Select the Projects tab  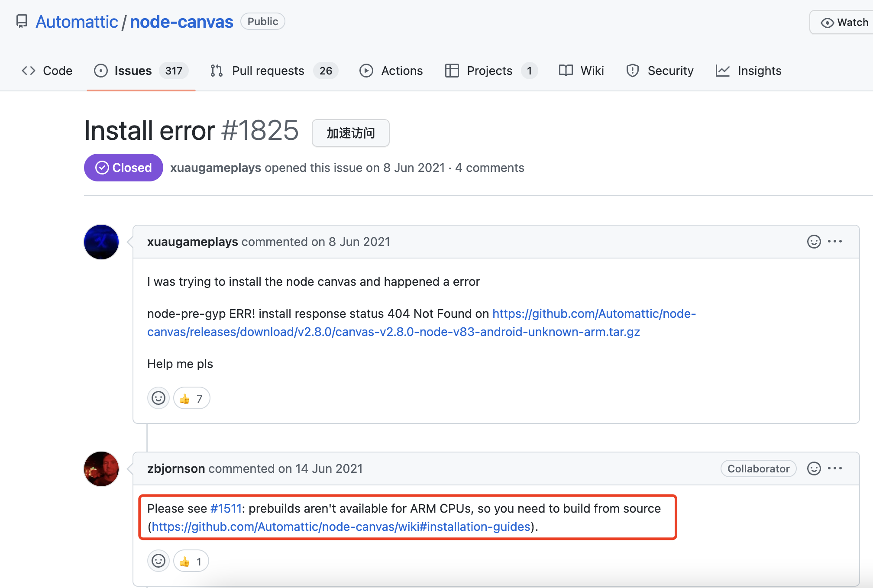click(x=491, y=71)
